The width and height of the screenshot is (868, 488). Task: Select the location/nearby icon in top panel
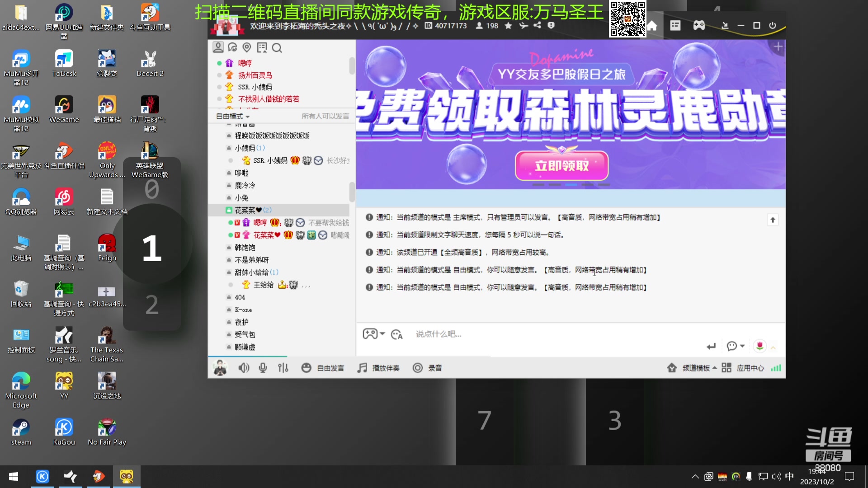(246, 47)
